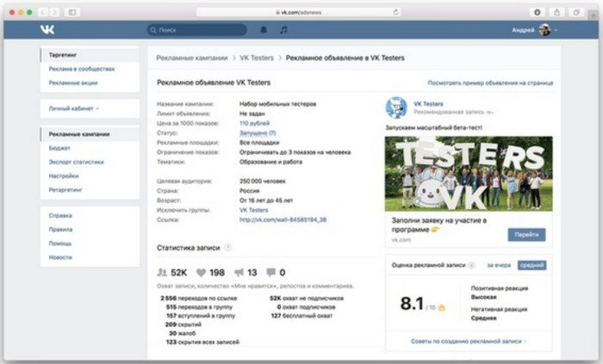Click VK Testers name in ad preview
Image resolution: width=603 pixels, height=364 pixels.
(428, 103)
